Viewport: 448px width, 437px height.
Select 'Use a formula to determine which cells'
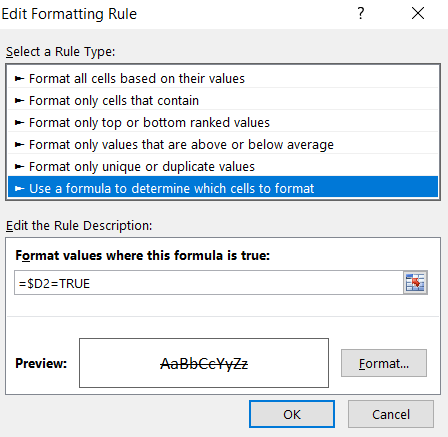(x=223, y=188)
